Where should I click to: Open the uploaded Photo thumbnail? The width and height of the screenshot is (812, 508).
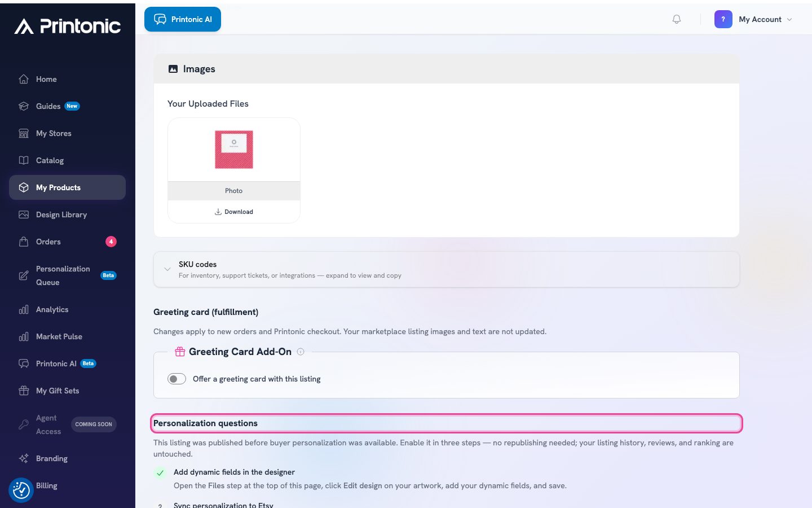pyautogui.click(x=234, y=150)
